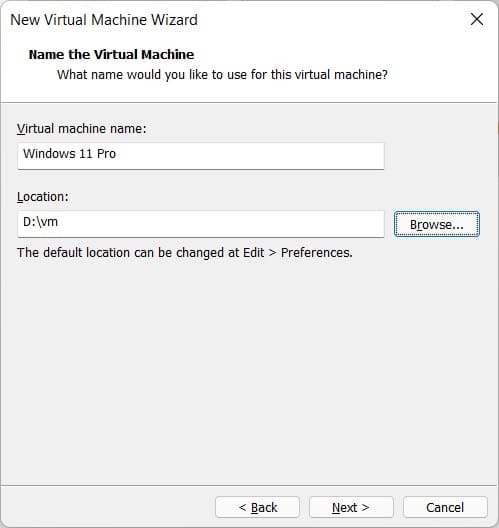Screen dimensions: 499x528
Task: Focus the Virtual machine name text field
Action: [x=201, y=156]
